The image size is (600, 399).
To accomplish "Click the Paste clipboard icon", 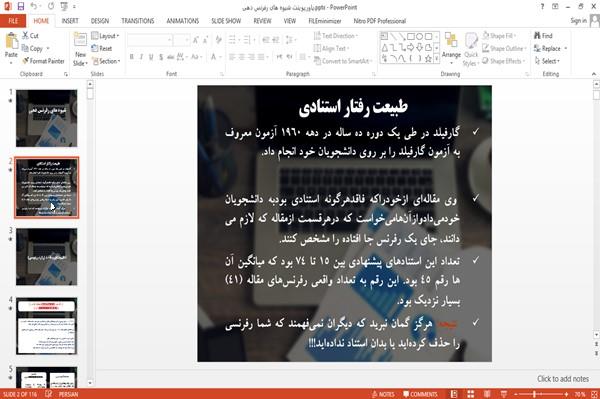I will coord(11,41).
